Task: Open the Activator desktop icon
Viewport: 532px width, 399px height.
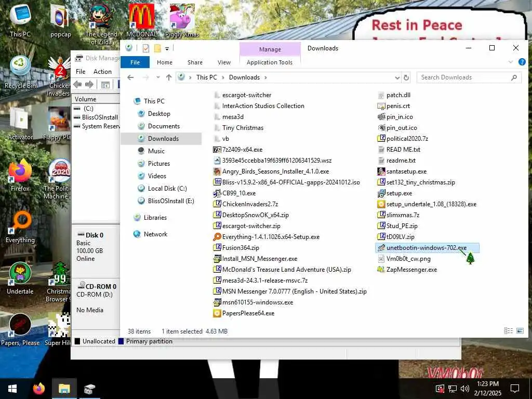Action: pyautogui.click(x=20, y=124)
